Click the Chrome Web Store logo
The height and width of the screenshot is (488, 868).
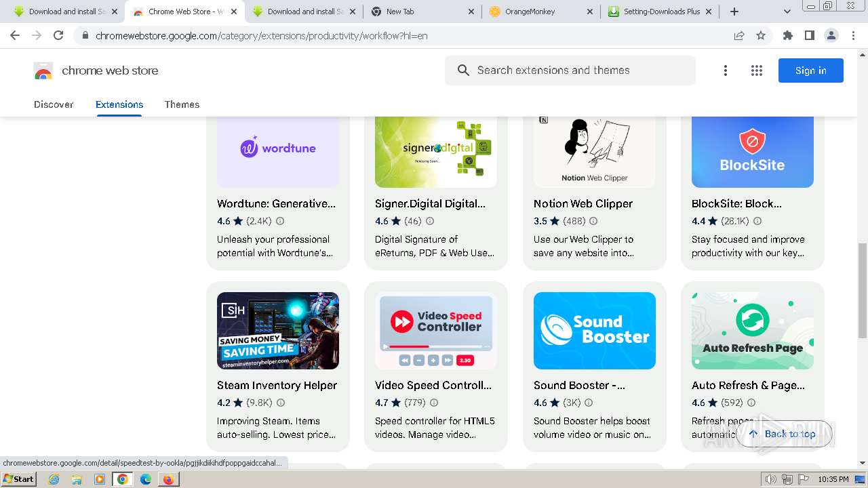43,70
